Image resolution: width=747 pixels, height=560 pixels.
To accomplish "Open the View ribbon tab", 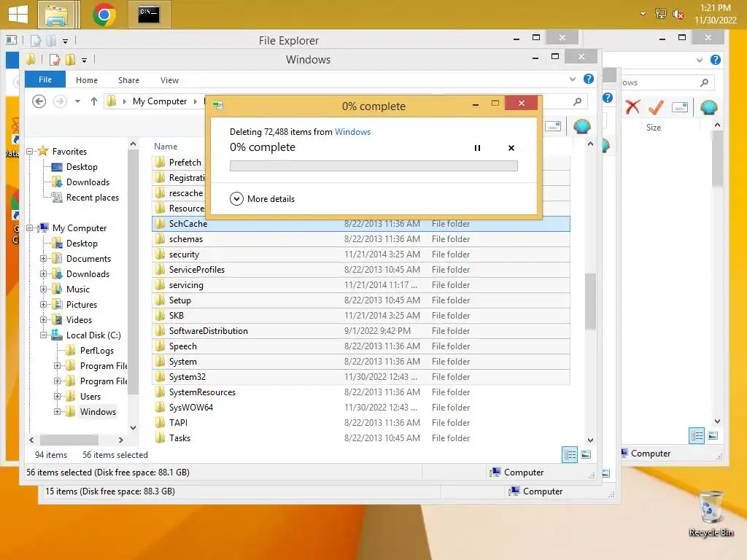I will [x=169, y=80].
